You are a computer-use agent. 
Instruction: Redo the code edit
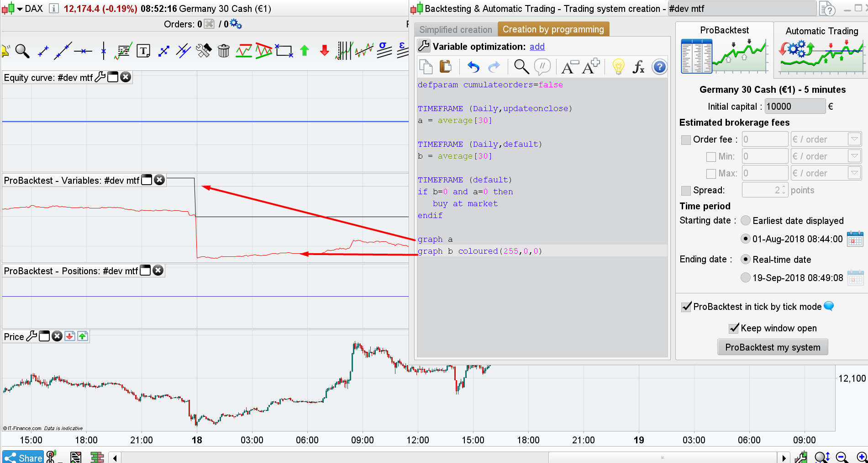[x=494, y=67]
